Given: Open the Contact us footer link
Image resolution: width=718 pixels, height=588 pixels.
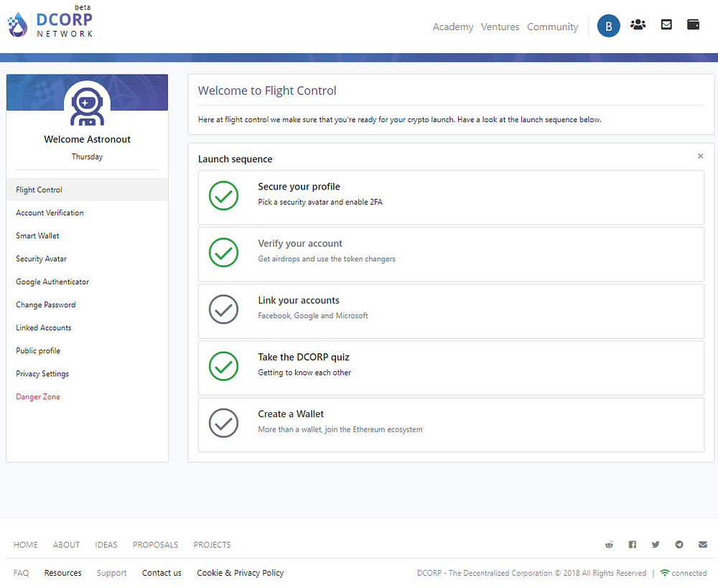Looking at the screenshot, I should pos(162,573).
